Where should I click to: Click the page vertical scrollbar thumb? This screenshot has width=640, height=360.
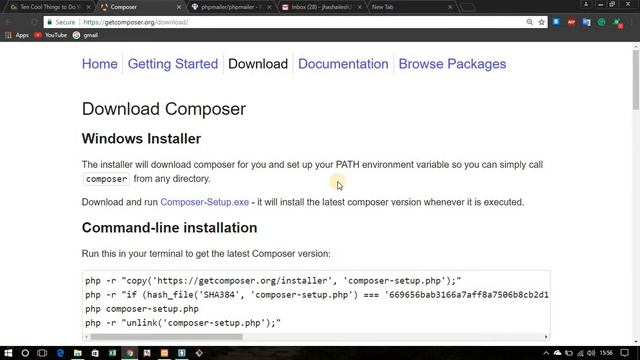636,80
